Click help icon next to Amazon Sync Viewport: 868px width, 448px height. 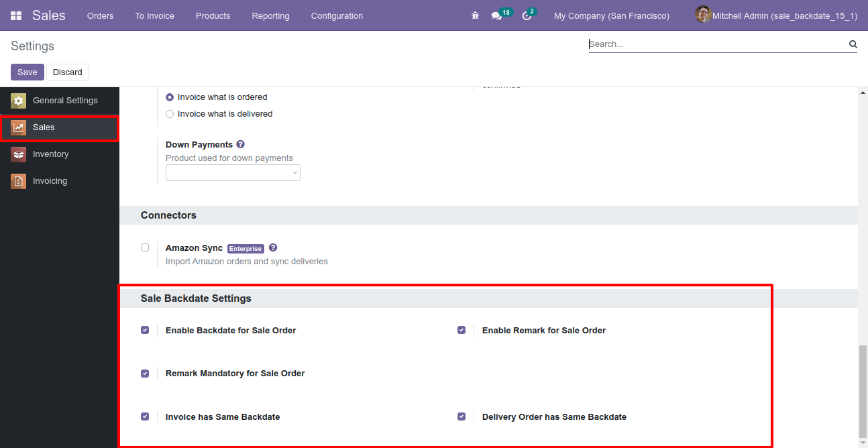(x=273, y=247)
